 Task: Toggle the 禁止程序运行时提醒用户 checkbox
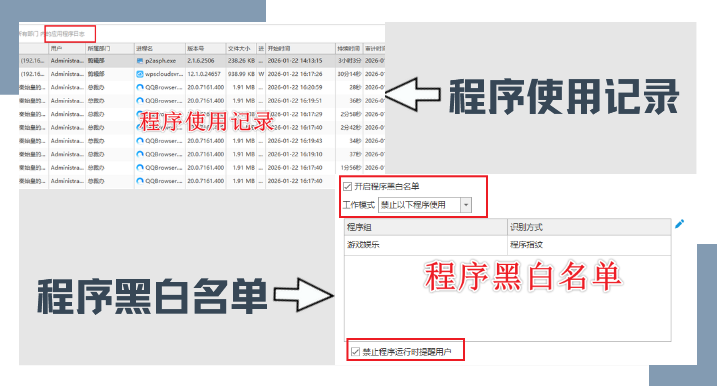(355, 352)
